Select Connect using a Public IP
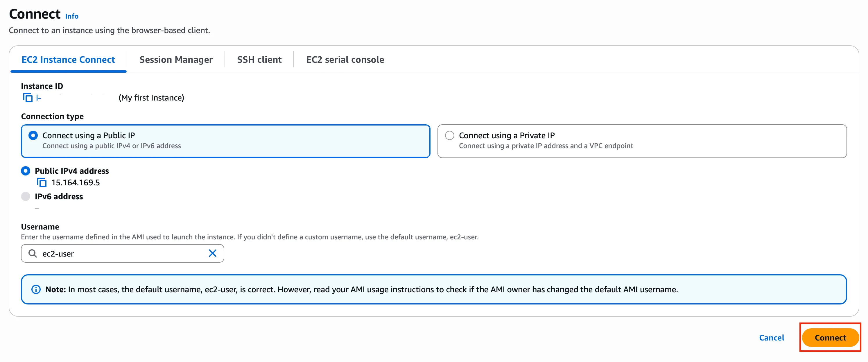Screen dimensions: 868x362 [33, 135]
